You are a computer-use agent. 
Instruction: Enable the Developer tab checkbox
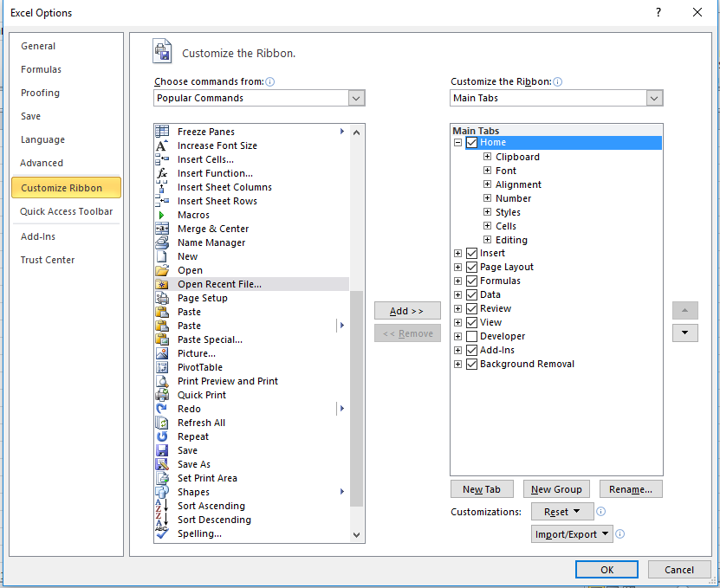click(x=471, y=337)
